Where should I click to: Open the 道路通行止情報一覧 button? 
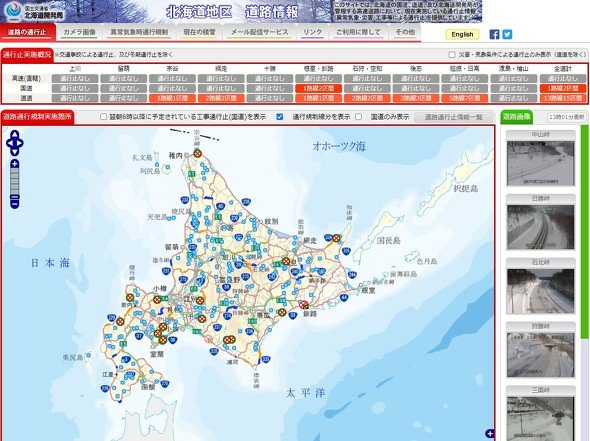click(453, 117)
